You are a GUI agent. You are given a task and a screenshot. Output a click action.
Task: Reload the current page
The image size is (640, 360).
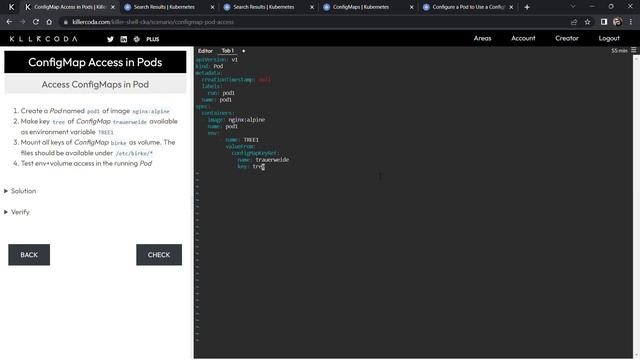(x=36, y=22)
